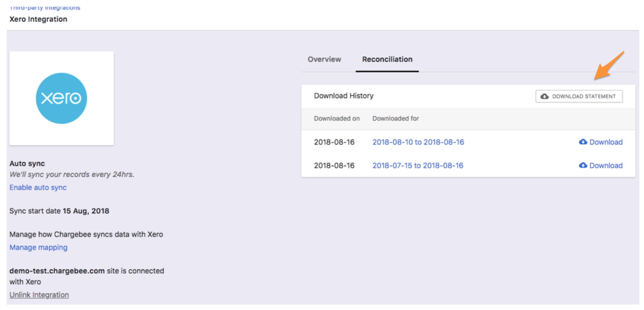Click the Downloaded for column header
This screenshot has width=644, height=310.
(395, 119)
